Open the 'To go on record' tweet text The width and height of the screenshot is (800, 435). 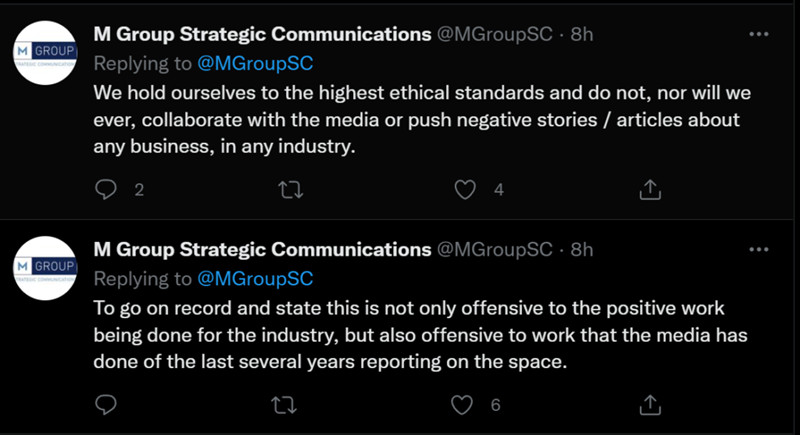(x=420, y=336)
